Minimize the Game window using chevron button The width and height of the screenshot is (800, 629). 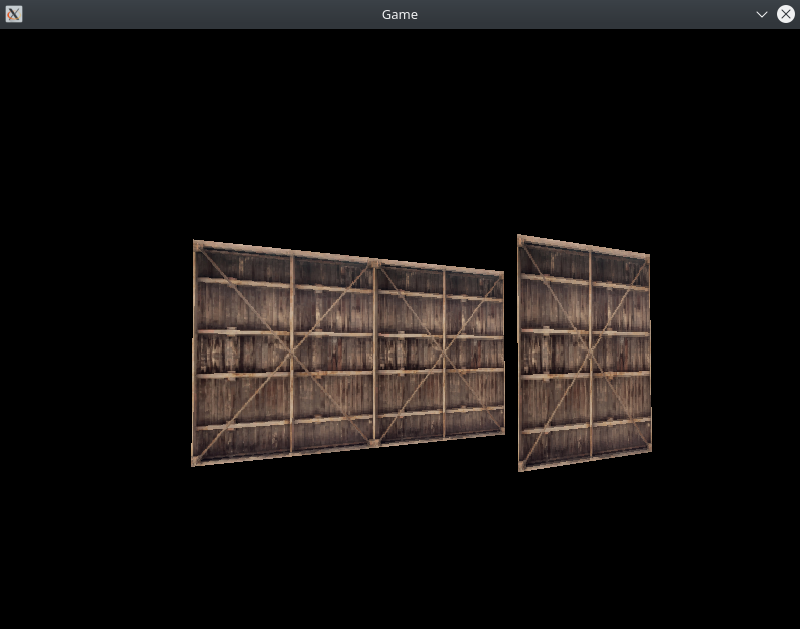pyautogui.click(x=762, y=14)
